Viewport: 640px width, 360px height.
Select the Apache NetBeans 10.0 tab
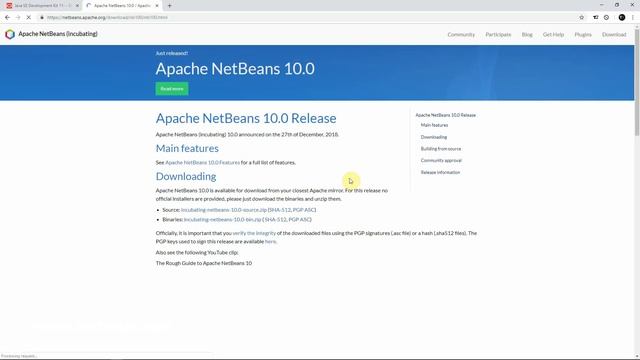[x=122, y=6]
